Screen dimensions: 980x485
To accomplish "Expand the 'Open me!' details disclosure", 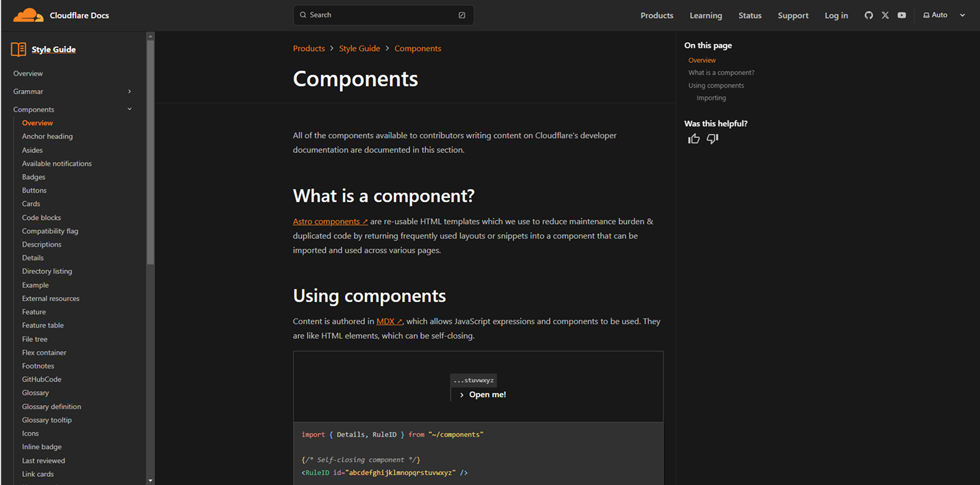I will (x=483, y=395).
